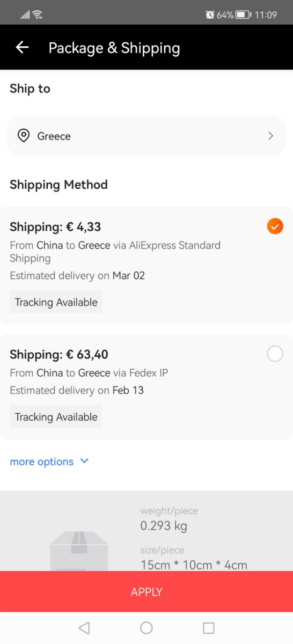
Task: Select the €4,33 AliExpress Standard radio
Action: pyautogui.click(x=275, y=226)
